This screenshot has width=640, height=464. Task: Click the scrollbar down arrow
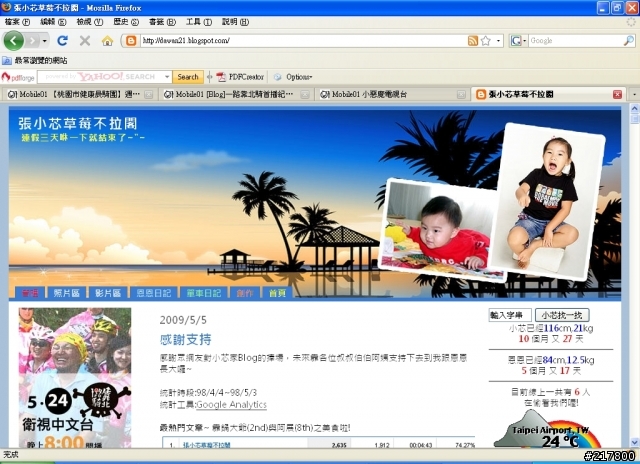click(x=634, y=442)
